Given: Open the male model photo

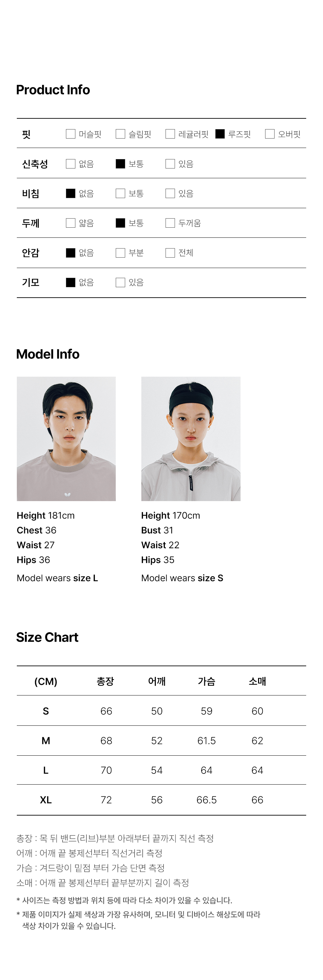Looking at the screenshot, I should pos(66,439).
